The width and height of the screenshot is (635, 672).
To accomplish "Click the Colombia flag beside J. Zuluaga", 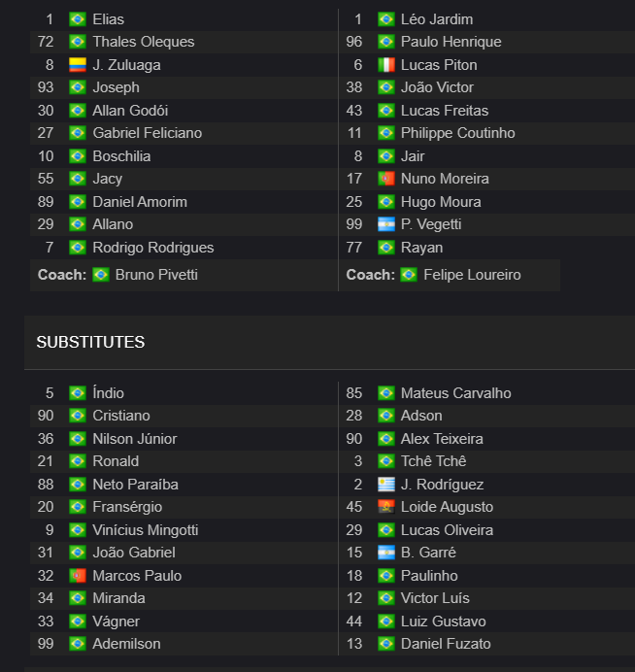I will tap(78, 65).
